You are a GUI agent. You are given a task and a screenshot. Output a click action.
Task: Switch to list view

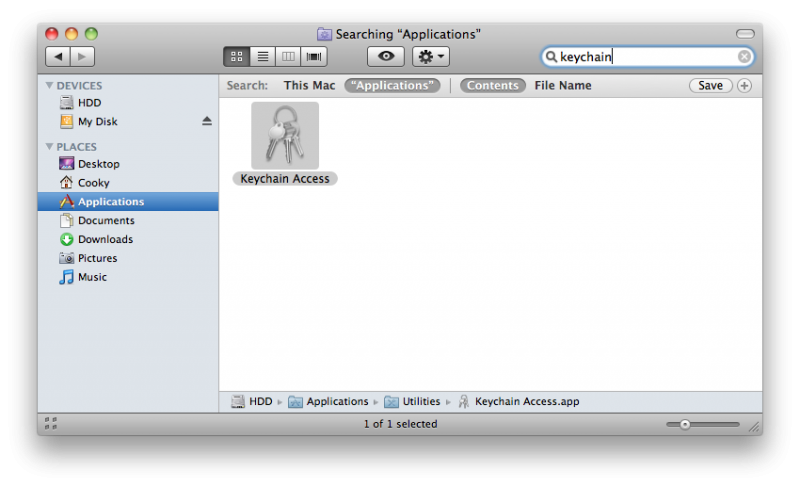[x=263, y=57]
